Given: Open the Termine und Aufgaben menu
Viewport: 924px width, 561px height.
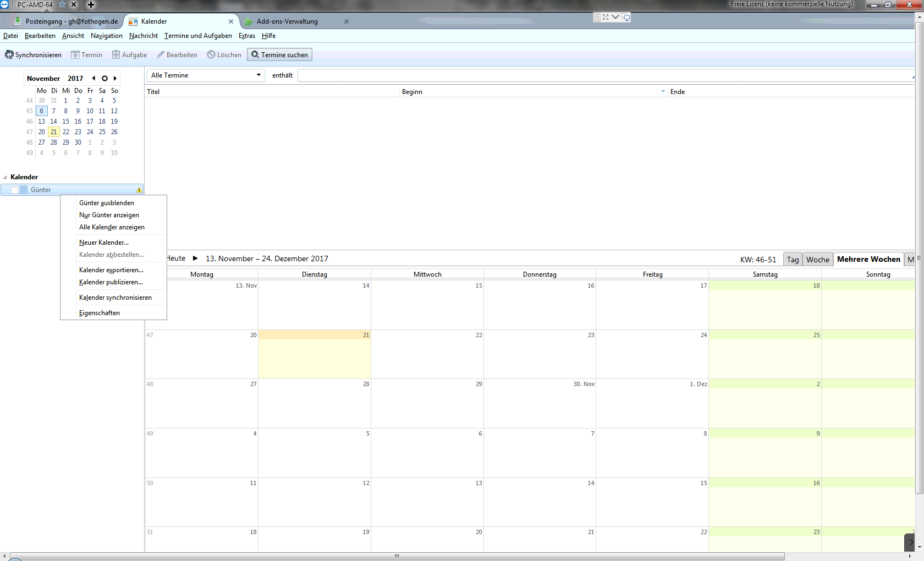Looking at the screenshot, I should point(198,36).
